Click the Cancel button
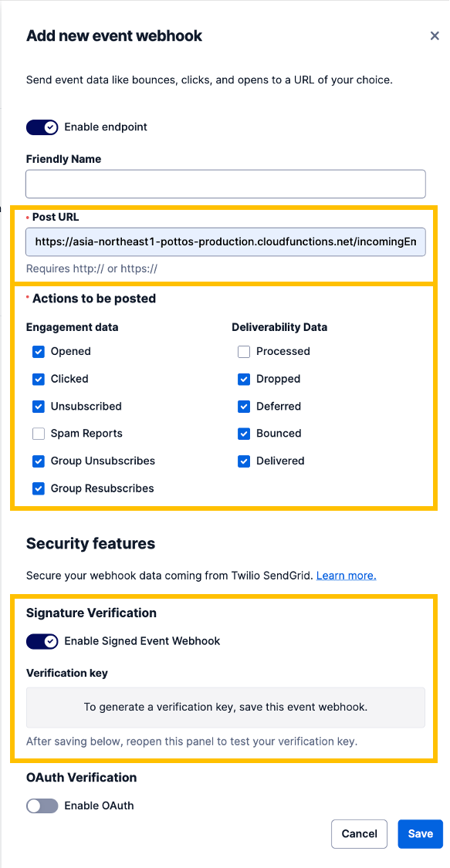 coord(359,834)
